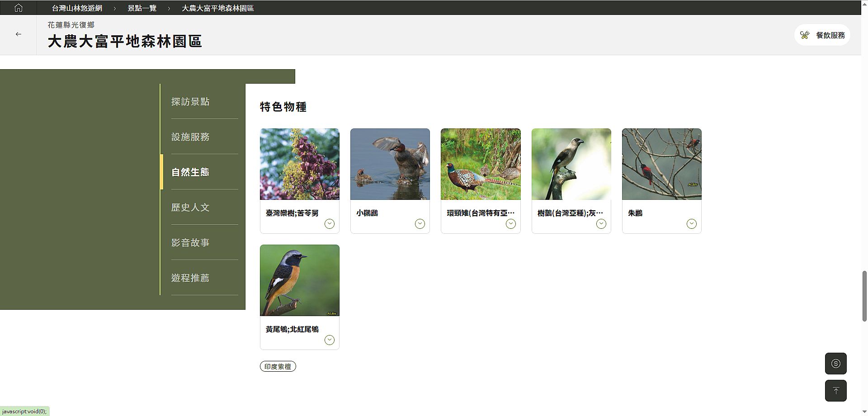Expand the 朱鸝 species card chevron
Viewport: 868px width, 416px height.
691,224
